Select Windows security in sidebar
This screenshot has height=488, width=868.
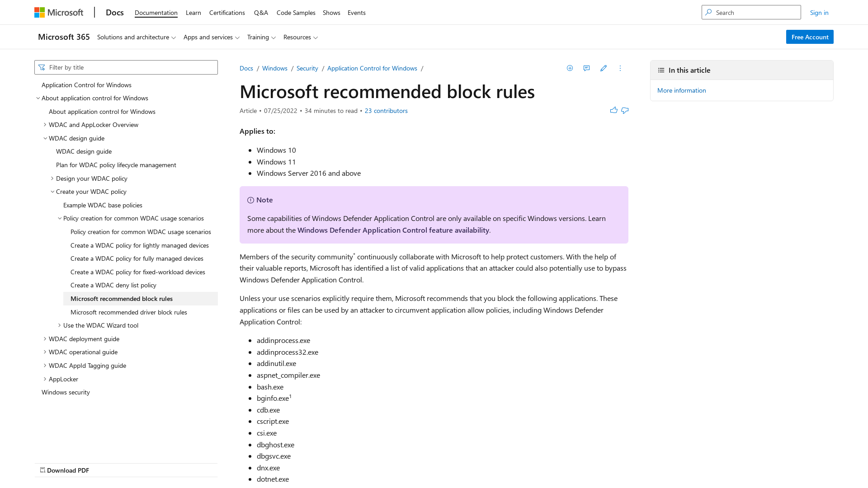point(66,392)
